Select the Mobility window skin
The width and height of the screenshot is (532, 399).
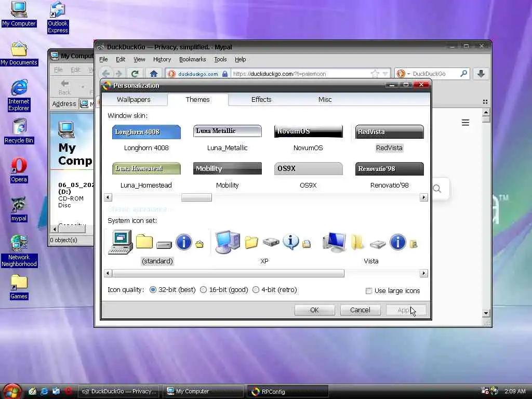228,176
